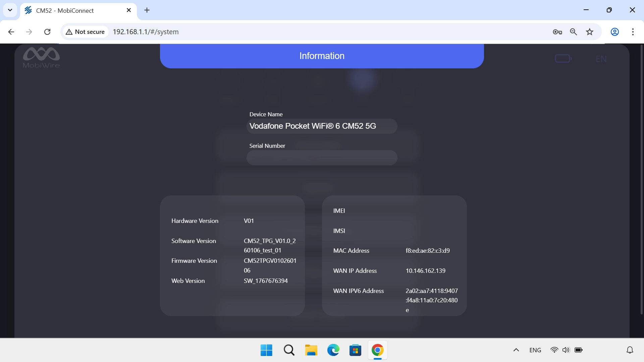Image resolution: width=644 pixels, height=362 pixels.
Task: Open the Chrome profile avatar
Action: (x=614, y=32)
